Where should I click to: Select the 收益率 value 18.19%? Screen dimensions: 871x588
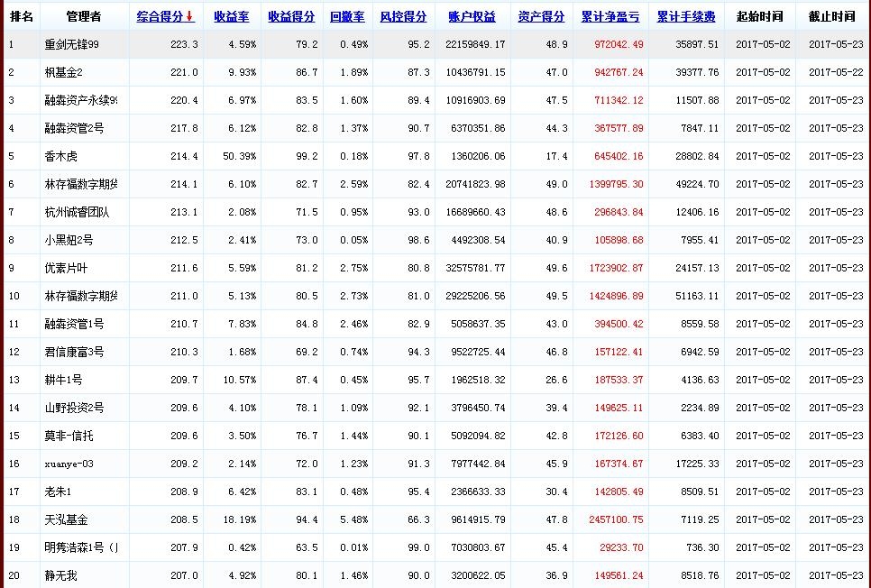[x=240, y=519]
